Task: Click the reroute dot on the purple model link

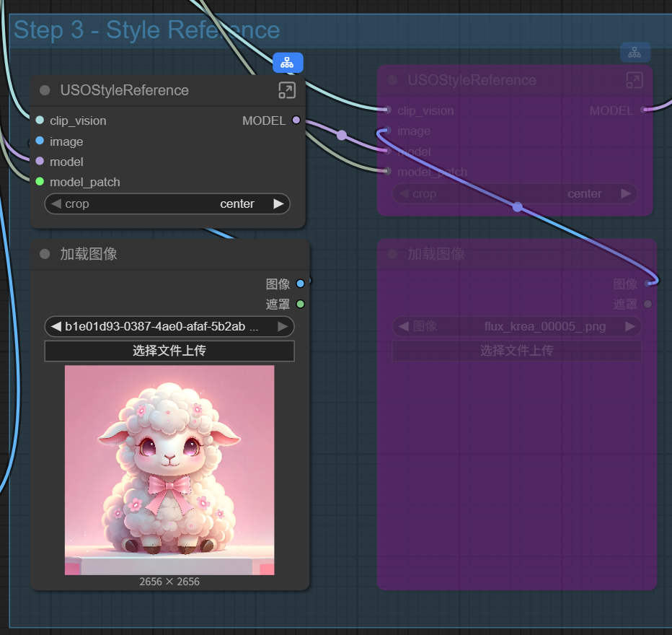Action: tap(342, 136)
